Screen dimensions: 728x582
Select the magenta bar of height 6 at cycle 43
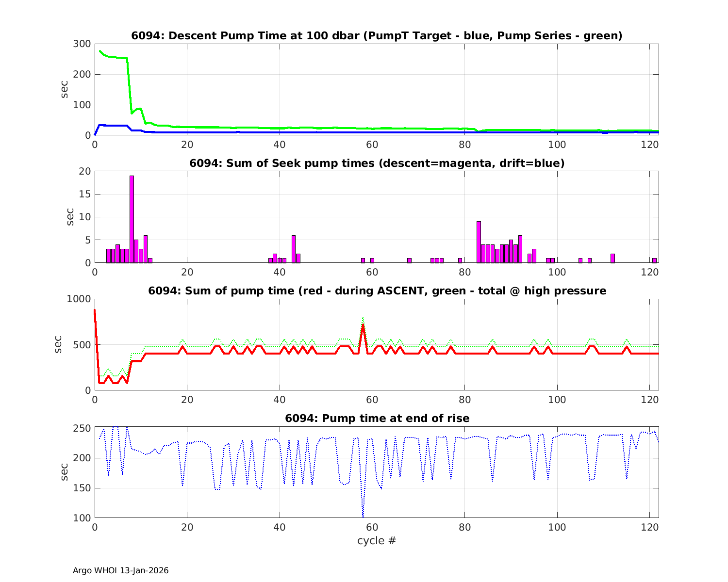(x=293, y=249)
